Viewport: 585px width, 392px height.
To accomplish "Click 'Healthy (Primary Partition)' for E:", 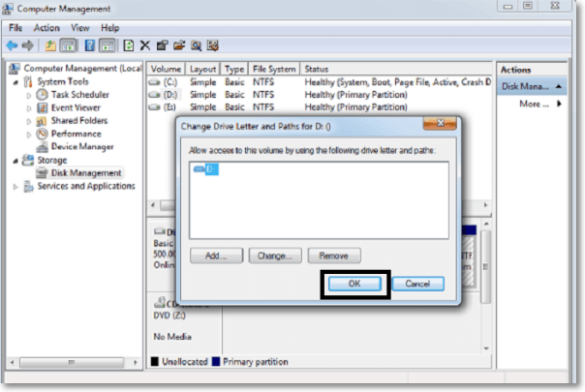I will [x=355, y=107].
